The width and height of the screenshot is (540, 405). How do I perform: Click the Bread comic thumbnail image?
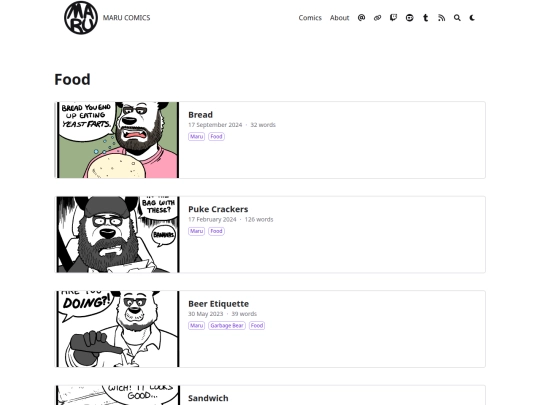(x=117, y=140)
